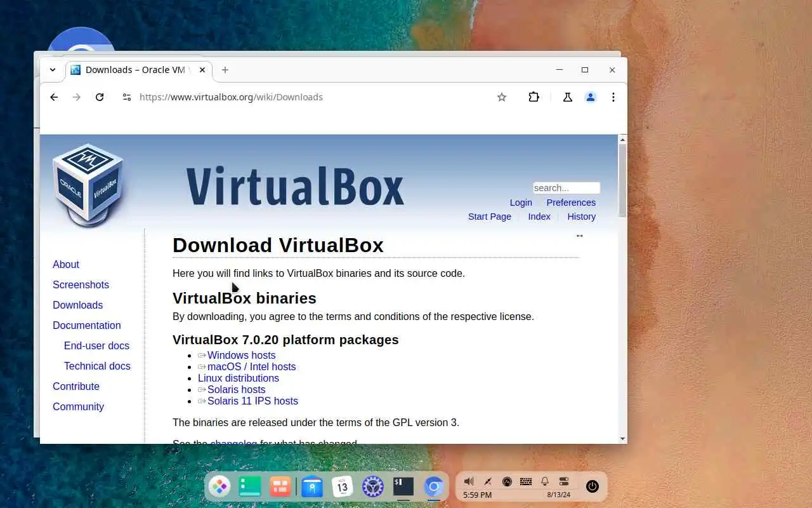Viewport: 812px width, 508px height.
Task: Open the profile avatar menu
Action: click(x=591, y=97)
